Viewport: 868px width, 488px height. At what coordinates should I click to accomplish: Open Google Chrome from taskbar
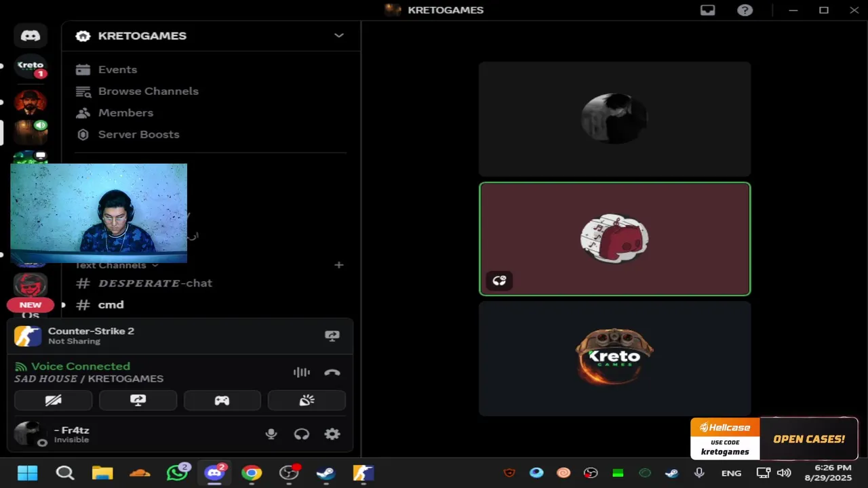(x=252, y=473)
